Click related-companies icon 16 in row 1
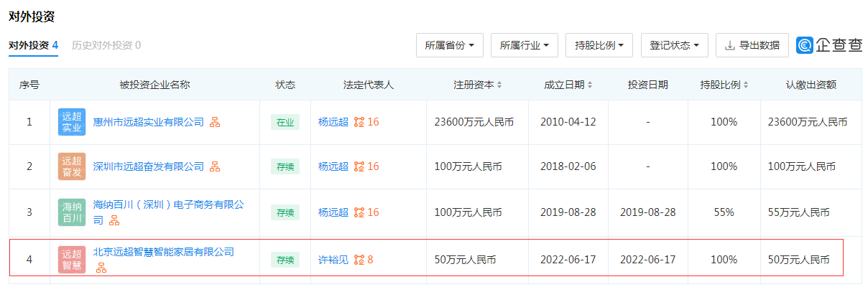Screen dimensions: 868x292 366,122
